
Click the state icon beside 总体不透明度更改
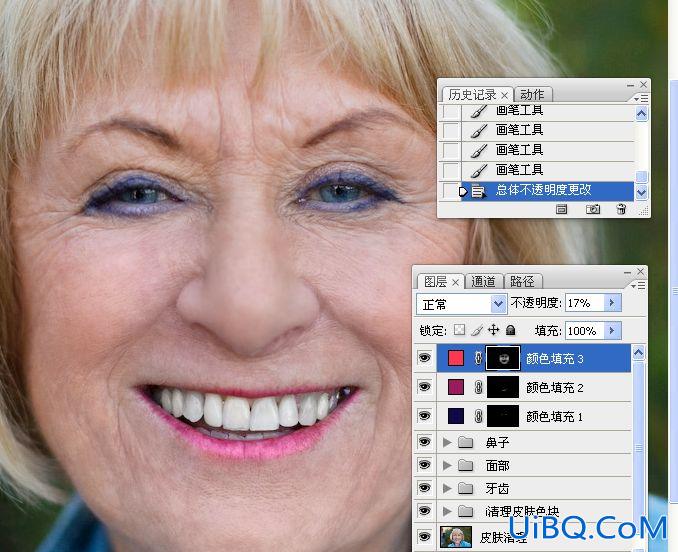(x=478, y=191)
